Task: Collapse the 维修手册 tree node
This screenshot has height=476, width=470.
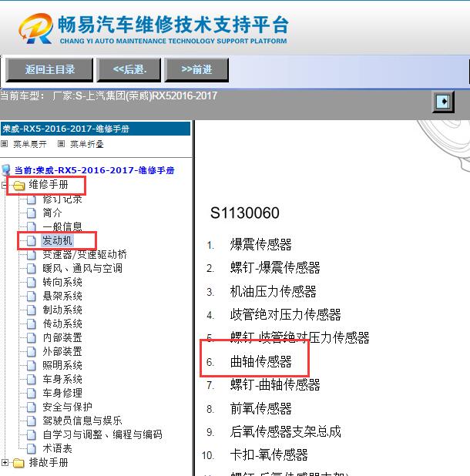Action: (x=4, y=185)
